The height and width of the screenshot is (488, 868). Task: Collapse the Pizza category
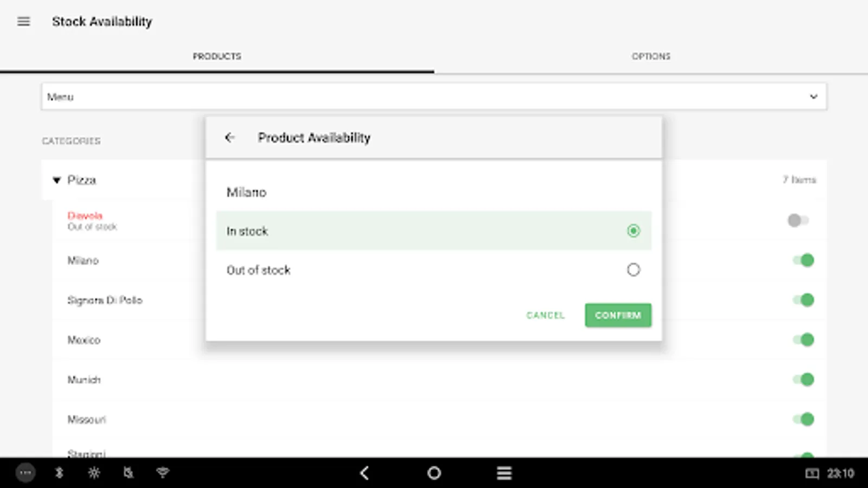[x=56, y=180]
